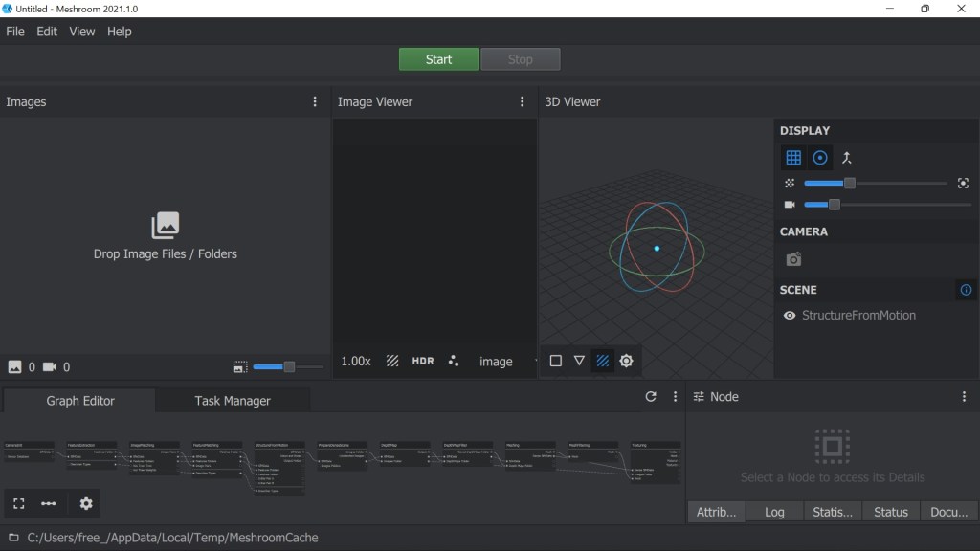
Task: Toggle the grid display in 3D Viewer
Action: click(x=793, y=158)
